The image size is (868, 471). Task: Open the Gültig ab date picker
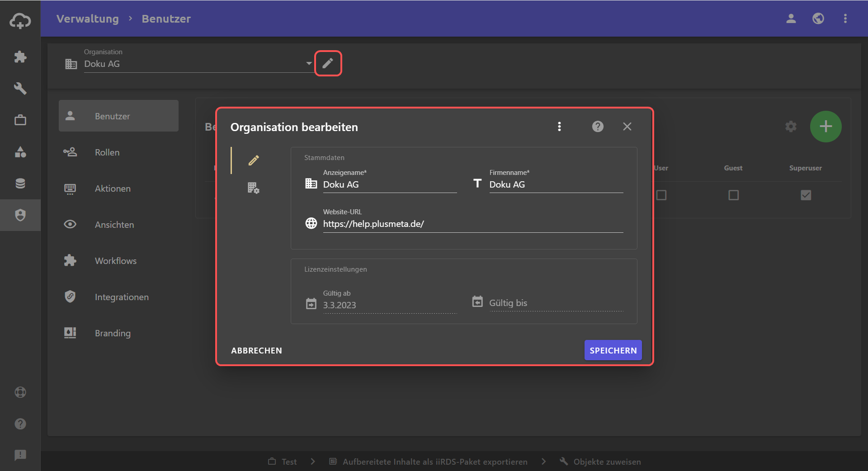point(311,304)
